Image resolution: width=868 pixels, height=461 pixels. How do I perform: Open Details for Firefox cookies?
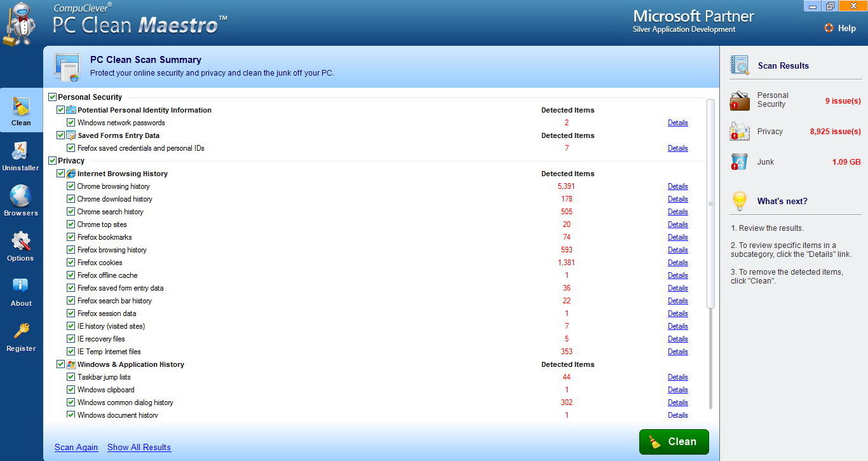point(677,263)
